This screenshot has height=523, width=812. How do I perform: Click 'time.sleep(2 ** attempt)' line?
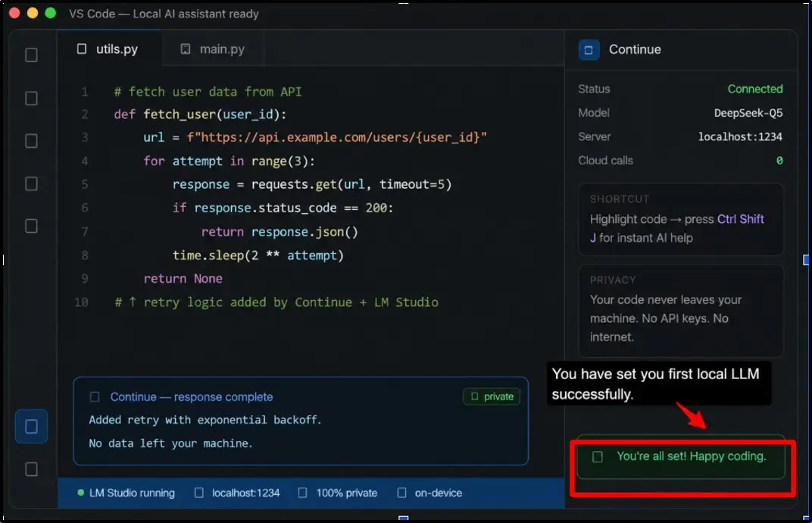point(258,255)
